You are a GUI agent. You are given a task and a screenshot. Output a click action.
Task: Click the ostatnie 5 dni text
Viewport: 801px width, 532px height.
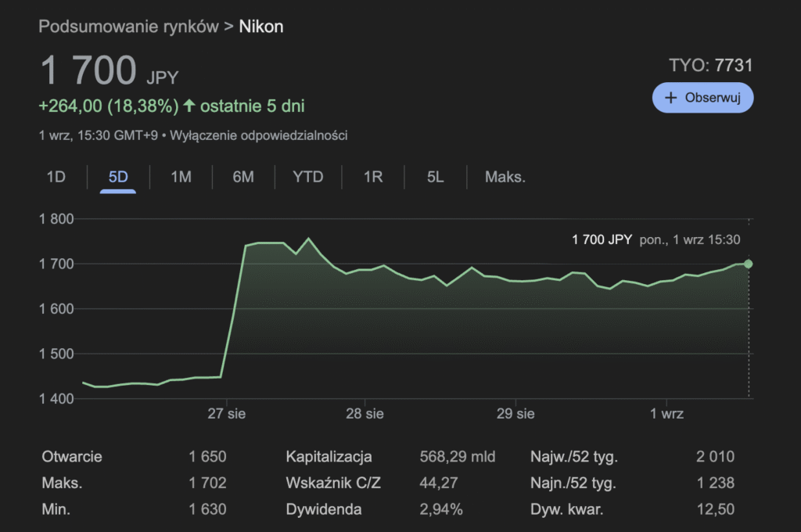coord(253,106)
